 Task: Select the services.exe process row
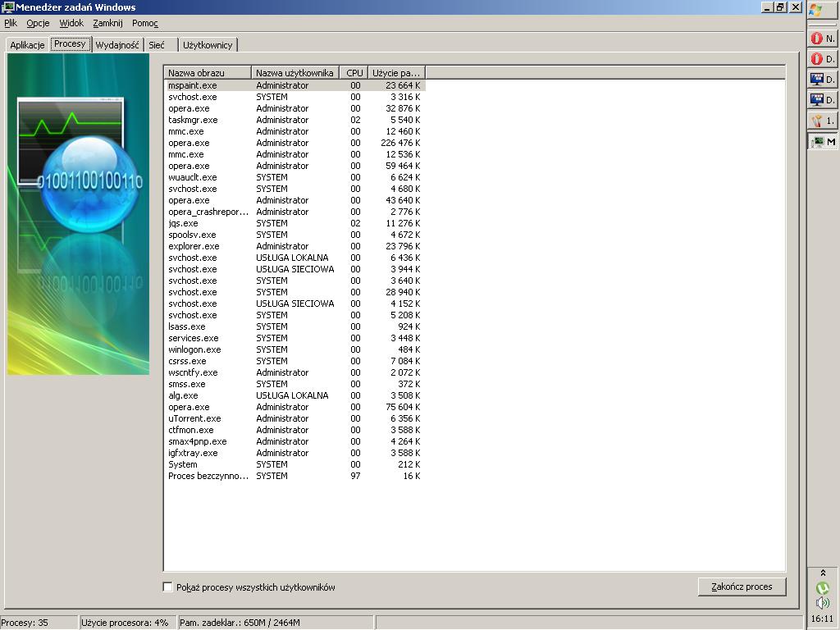click(x=294, y=338)
